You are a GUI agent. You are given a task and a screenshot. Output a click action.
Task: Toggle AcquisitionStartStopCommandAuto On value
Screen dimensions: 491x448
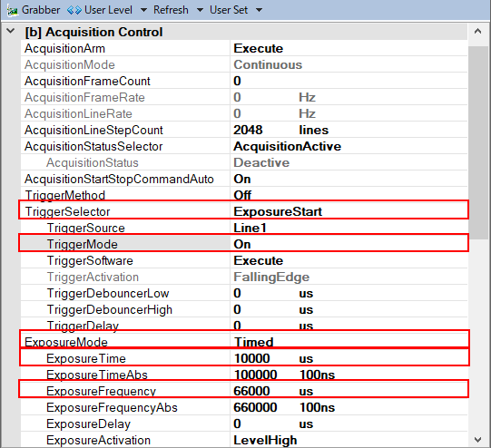(x=242, y=179)
